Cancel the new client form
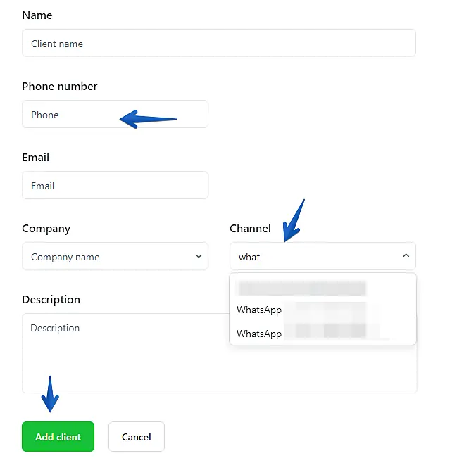Viewport: 476px width, 470px height. point(136,437)
